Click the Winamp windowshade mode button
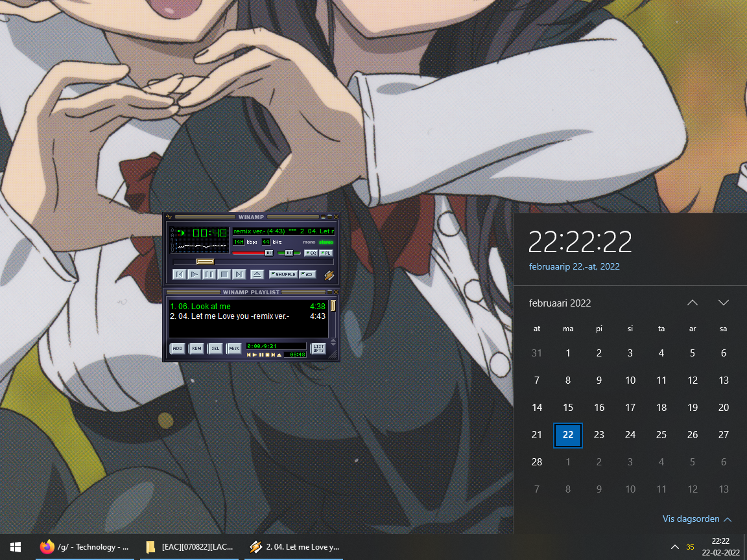 (x=329, y=216)
